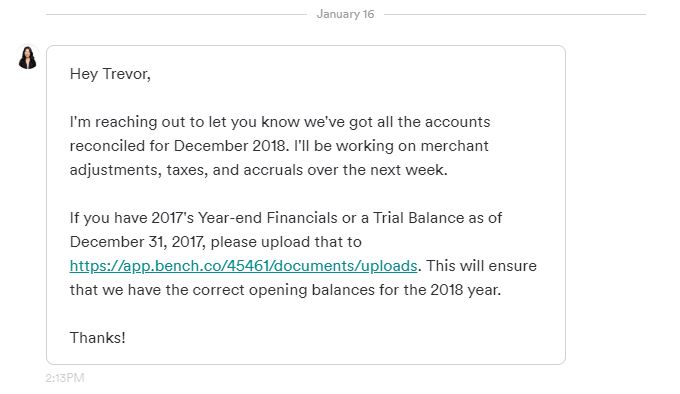Click the "2018 year." ending text

[x=465, y=290]
